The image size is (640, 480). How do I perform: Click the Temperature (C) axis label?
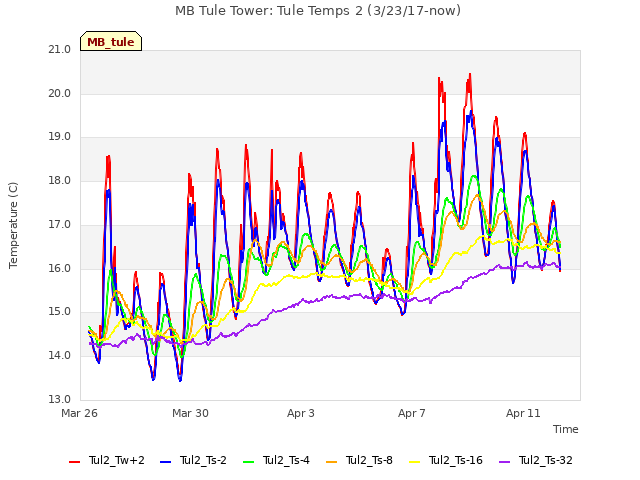click(13, 225)
